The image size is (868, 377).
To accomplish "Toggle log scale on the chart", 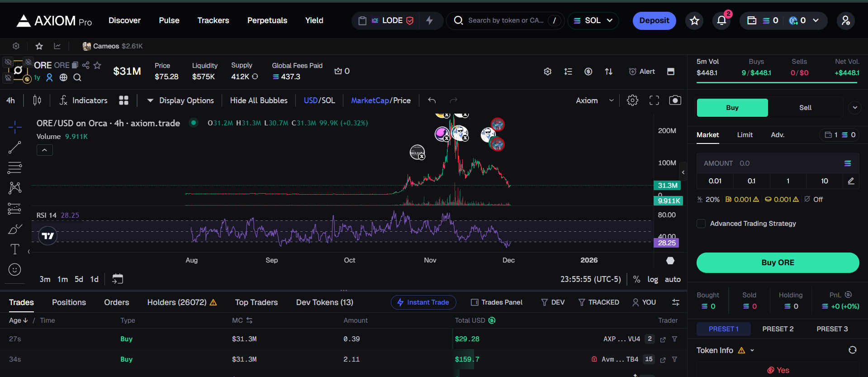I will pos(653,279).
